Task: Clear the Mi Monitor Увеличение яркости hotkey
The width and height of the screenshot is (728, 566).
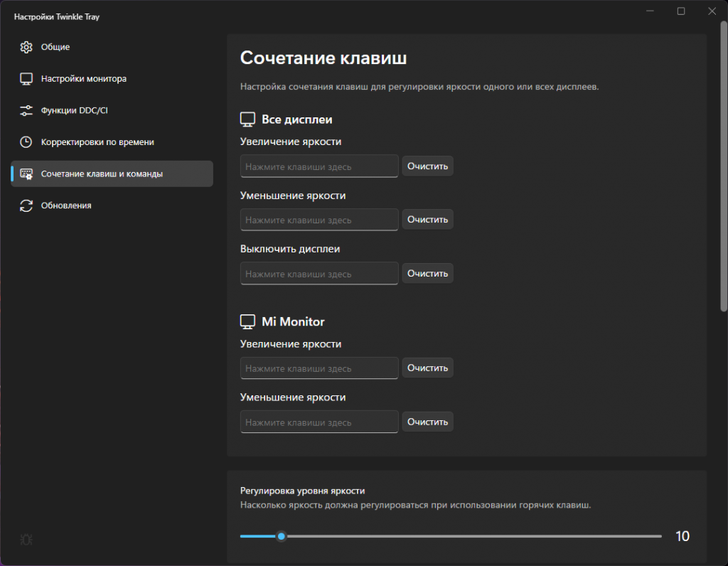Action: tap(427, 368)
